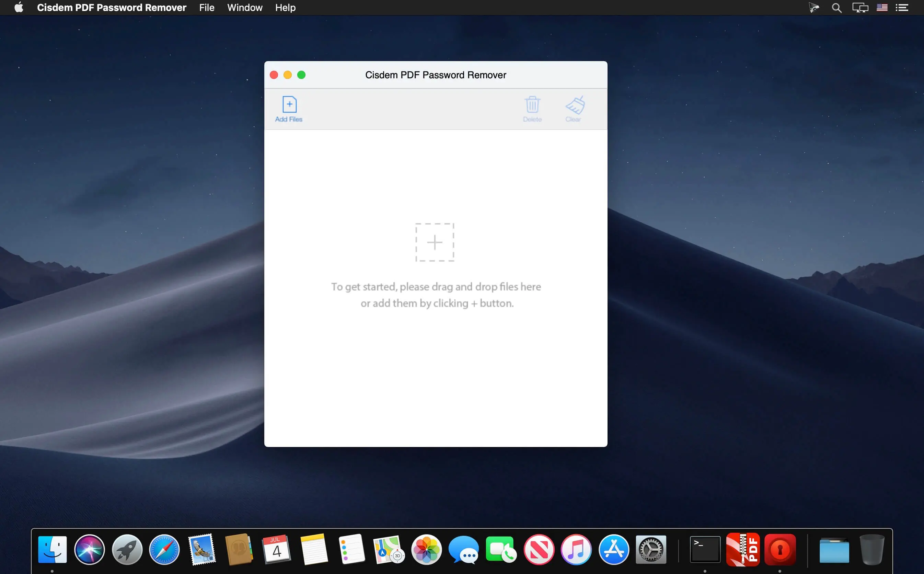924x574 pixels.
Task: Click the plus button in the drop area
Action: click(435, 242)
